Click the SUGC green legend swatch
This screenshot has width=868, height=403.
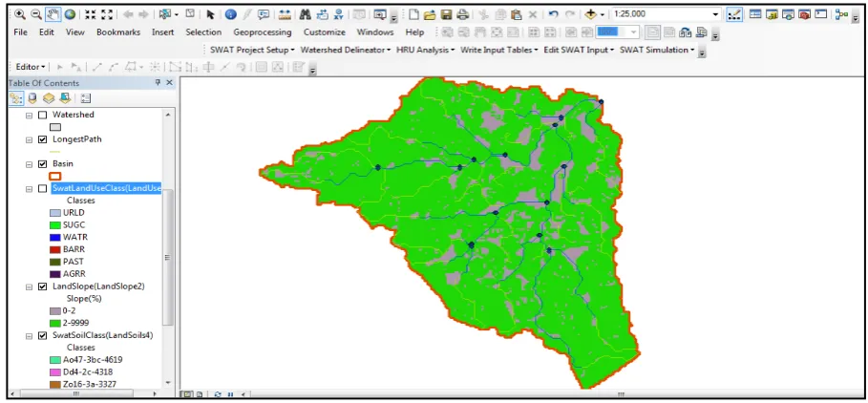(x=54, y=225)
